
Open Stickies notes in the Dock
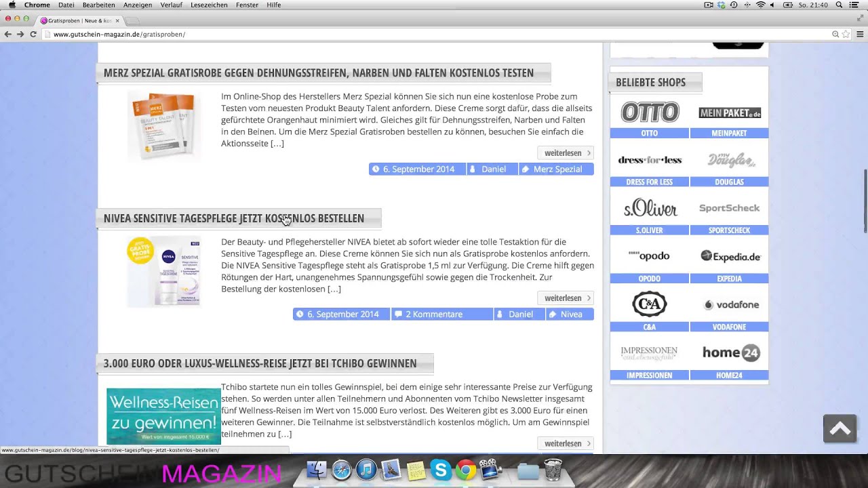pos(416,470)
